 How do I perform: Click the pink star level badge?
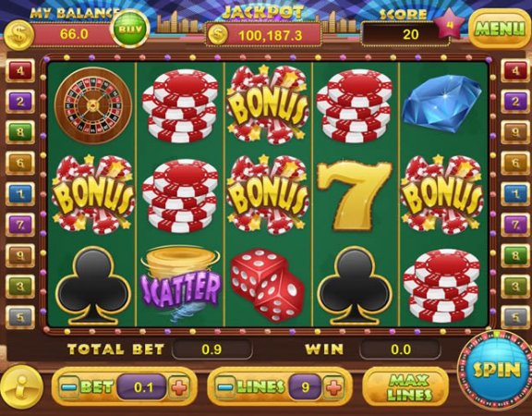pyautogui.click(x=450, y=24)
